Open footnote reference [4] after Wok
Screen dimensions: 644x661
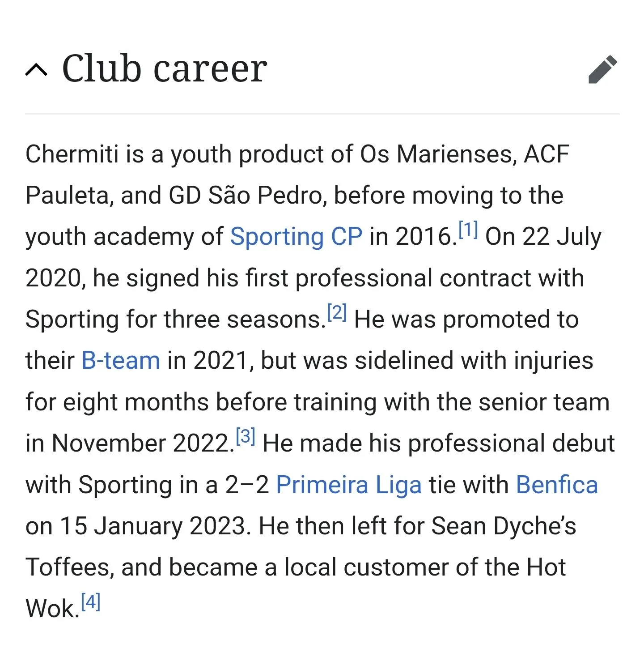coord(90,601)
